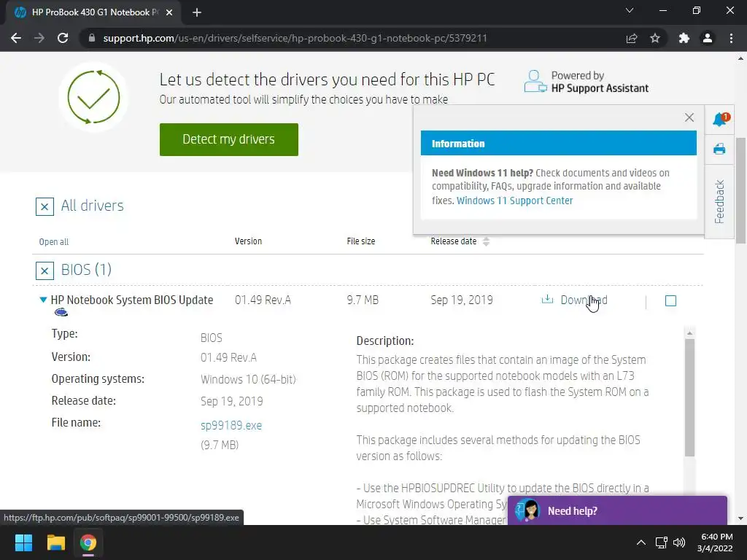Click the Download icon for BIOS update
The height and width of the screenshot is (560, 747).
click(547, 299)
